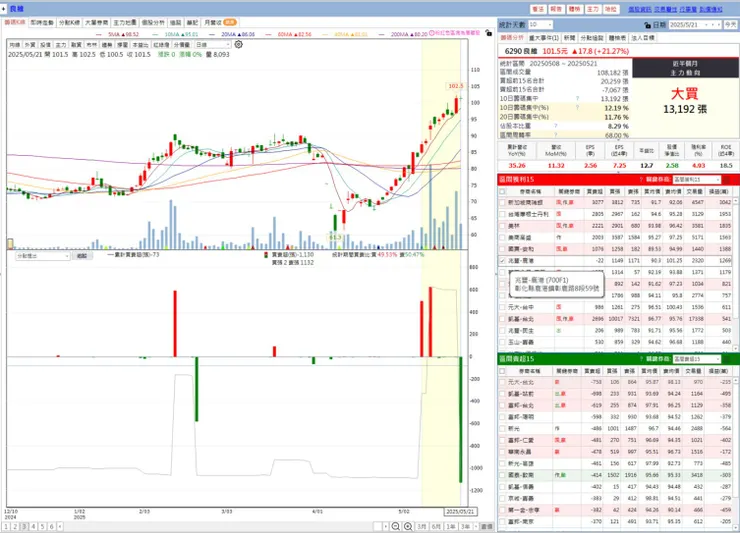Click the pink info icon beside 200MA legend
The width and height of the screenshot is (740, 533).
click(x=431, y=33)
